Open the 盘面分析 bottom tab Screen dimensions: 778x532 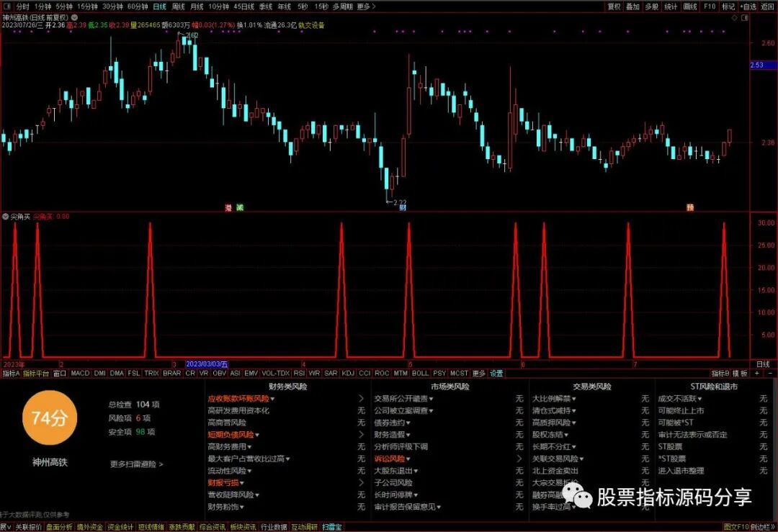coord(59,527)
